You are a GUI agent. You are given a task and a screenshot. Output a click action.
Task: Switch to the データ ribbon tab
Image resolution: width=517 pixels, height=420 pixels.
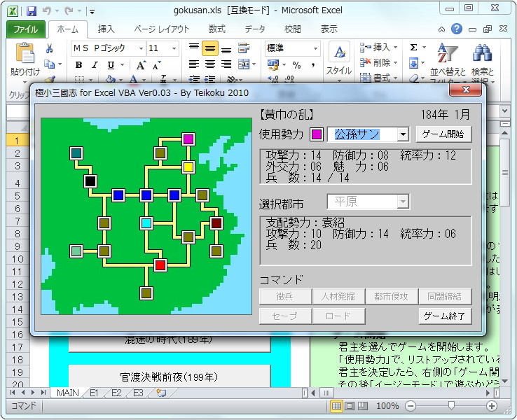[x=255, y=29]
